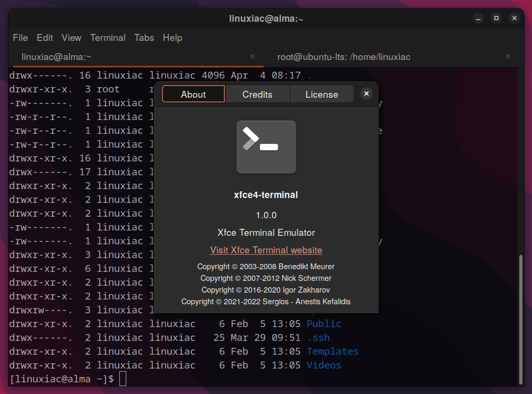Maximize the terminal window

(496, 19)
